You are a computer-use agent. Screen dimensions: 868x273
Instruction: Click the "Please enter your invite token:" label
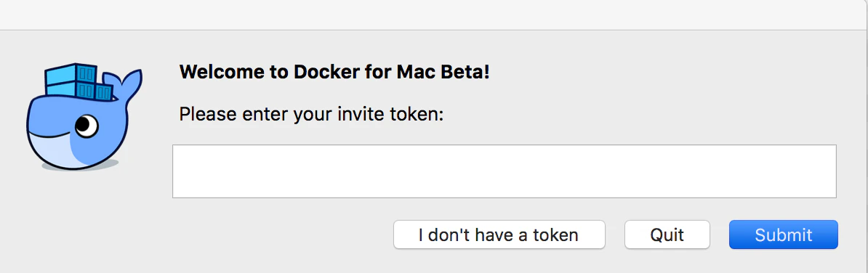(x=312, y=115)
